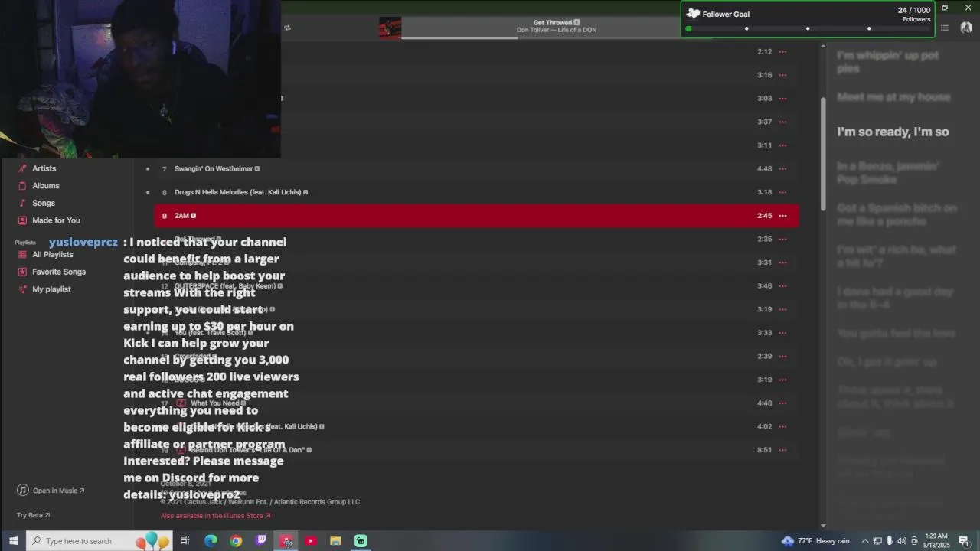Click the Made for You icon
The width and height of the screenshot is (980, 551).
tap(23, 220)
